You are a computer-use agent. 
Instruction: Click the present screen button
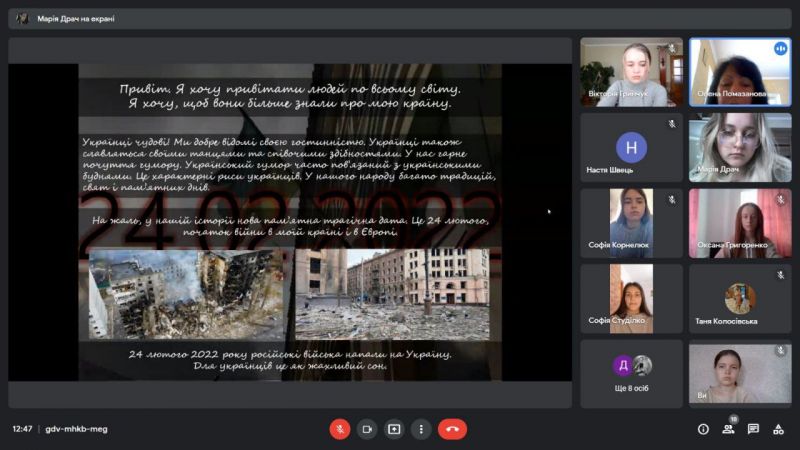tap(394, 429)
